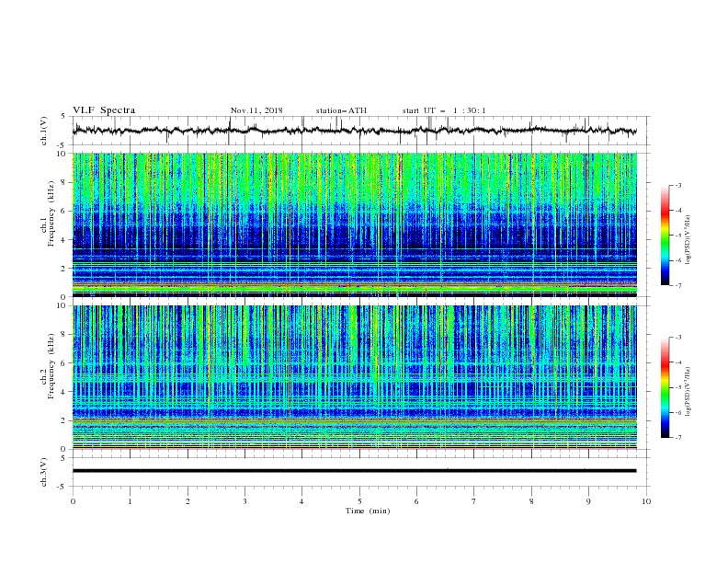Click the log(PSD) label beside ch.1 color bar

click(688, 240)
